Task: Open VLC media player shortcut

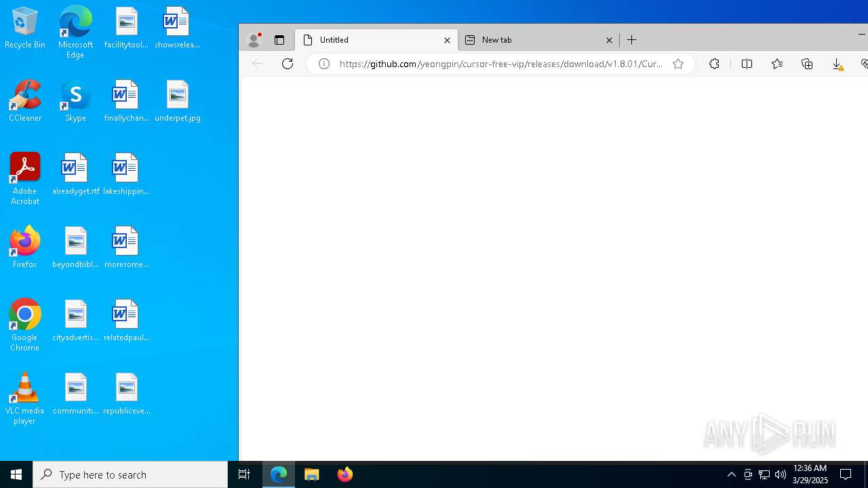Action: [25, 399]
